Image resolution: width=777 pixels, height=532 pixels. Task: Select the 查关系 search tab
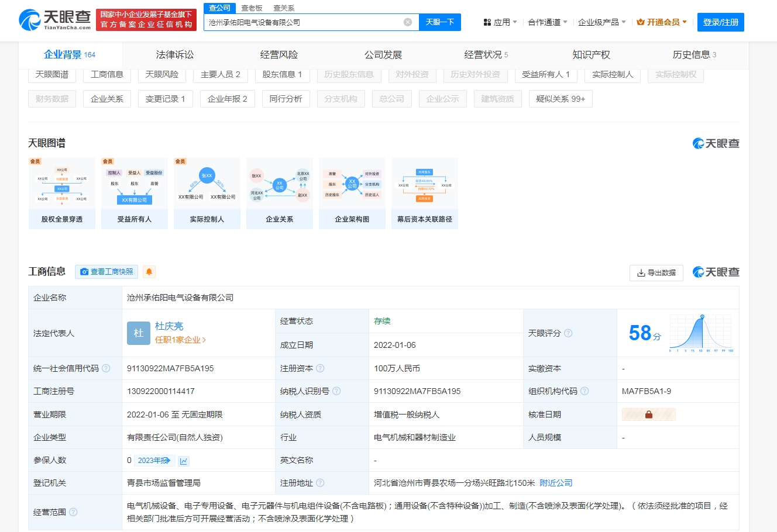(x=284, y=8)
